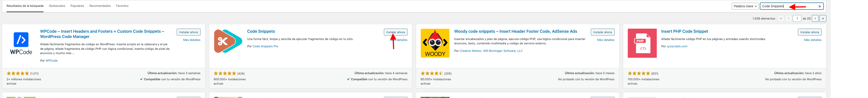This screenshot has width=868, height=98.
Task: Open the WPCode plugin title link
Action: [102, 34]
